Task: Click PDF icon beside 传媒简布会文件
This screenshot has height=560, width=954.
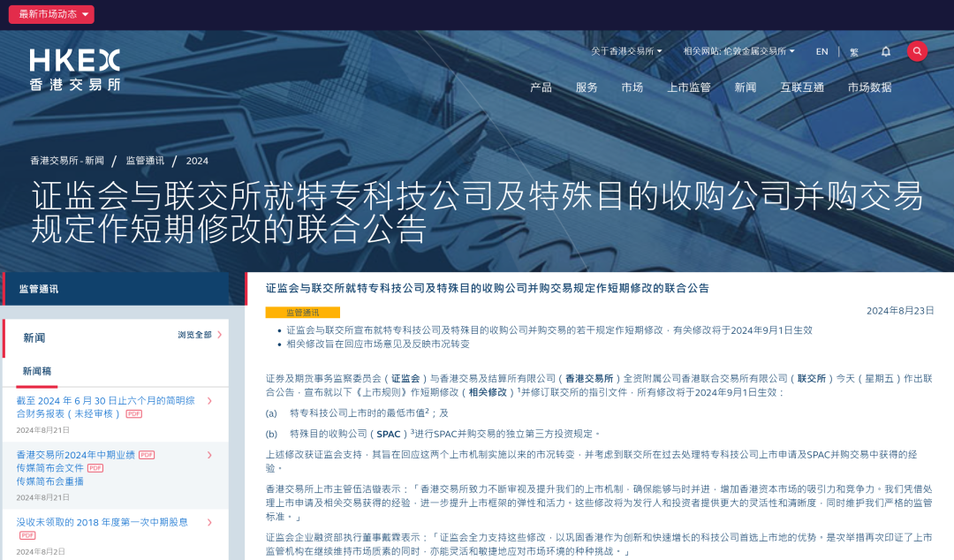Action: tap(95, 468)
